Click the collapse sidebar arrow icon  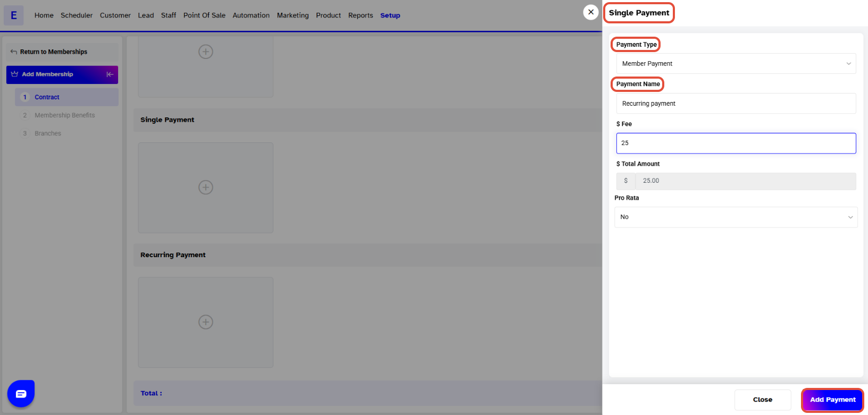pos(110,74)
